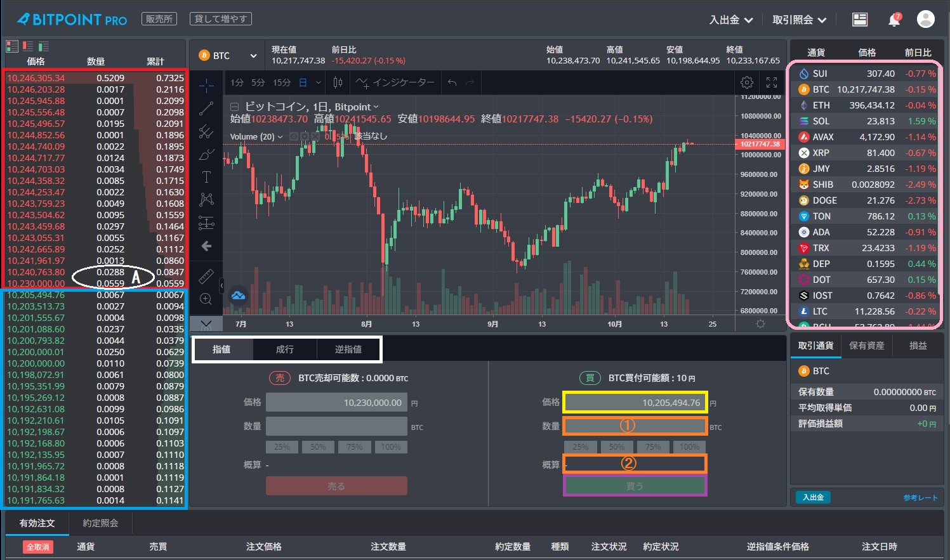
Task: Select the long position projection tool
Action: click(x=206, y=223)
